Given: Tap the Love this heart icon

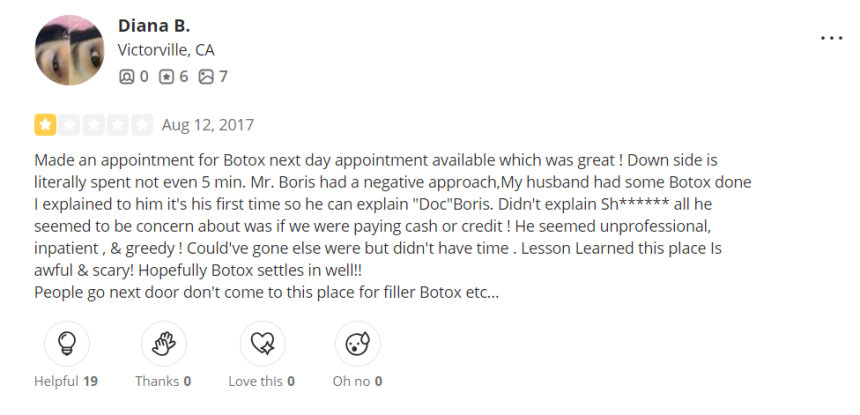Looking at the screenshot, I should tap(262, 344).
